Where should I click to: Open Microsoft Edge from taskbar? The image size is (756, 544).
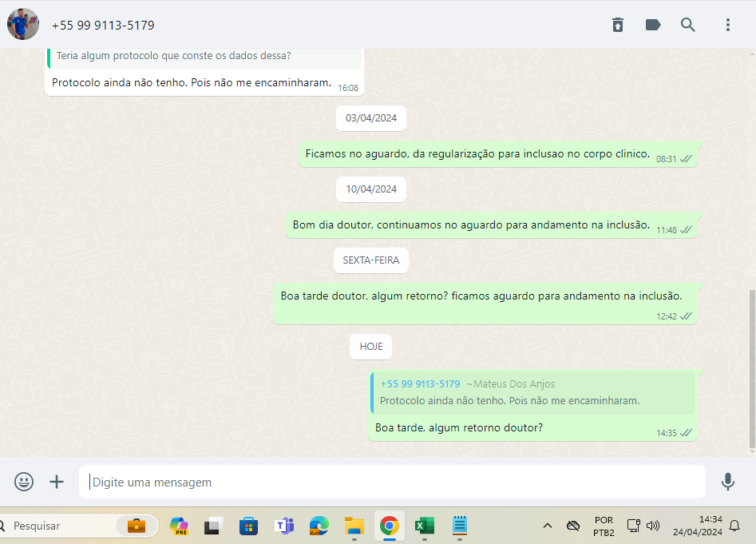pyautogui.click(x=319, y=526)
